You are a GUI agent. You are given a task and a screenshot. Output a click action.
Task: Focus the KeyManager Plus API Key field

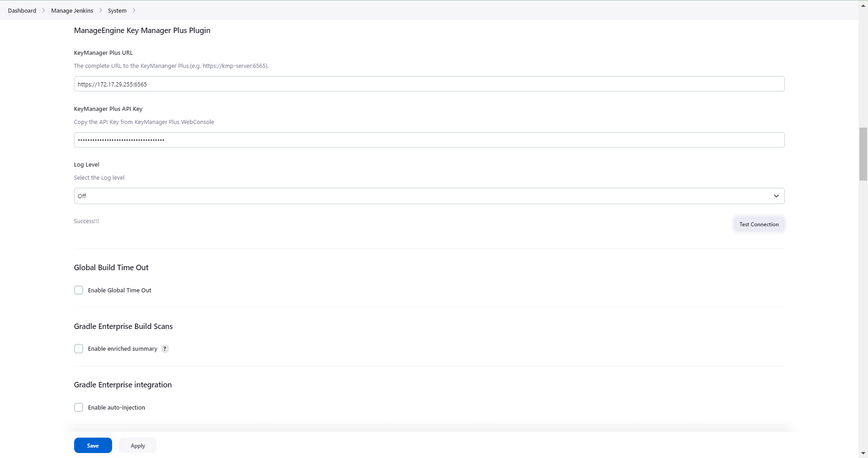(429, 140)
